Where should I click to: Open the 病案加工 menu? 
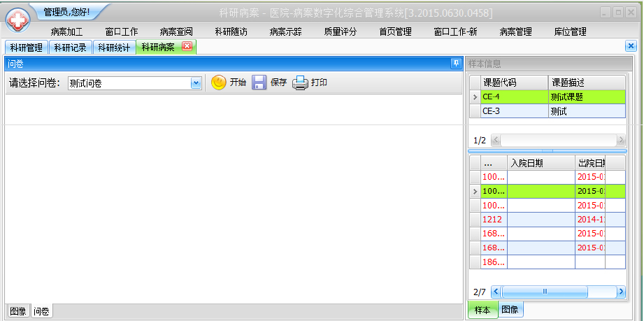point(67,31)
